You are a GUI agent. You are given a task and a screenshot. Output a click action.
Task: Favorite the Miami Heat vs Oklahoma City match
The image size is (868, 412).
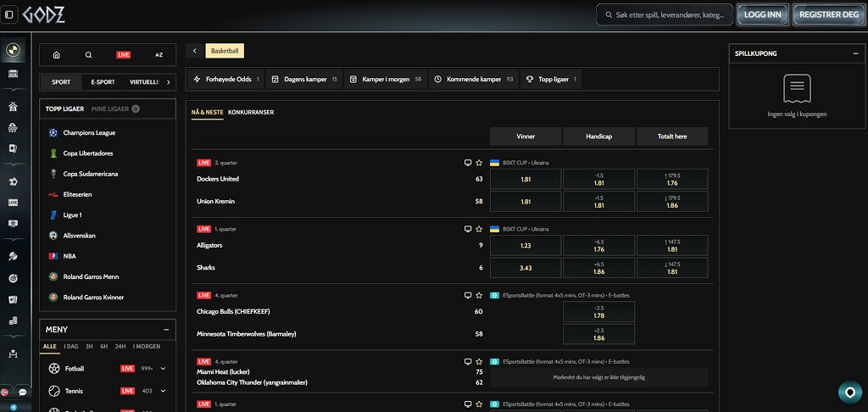(480, 362)
